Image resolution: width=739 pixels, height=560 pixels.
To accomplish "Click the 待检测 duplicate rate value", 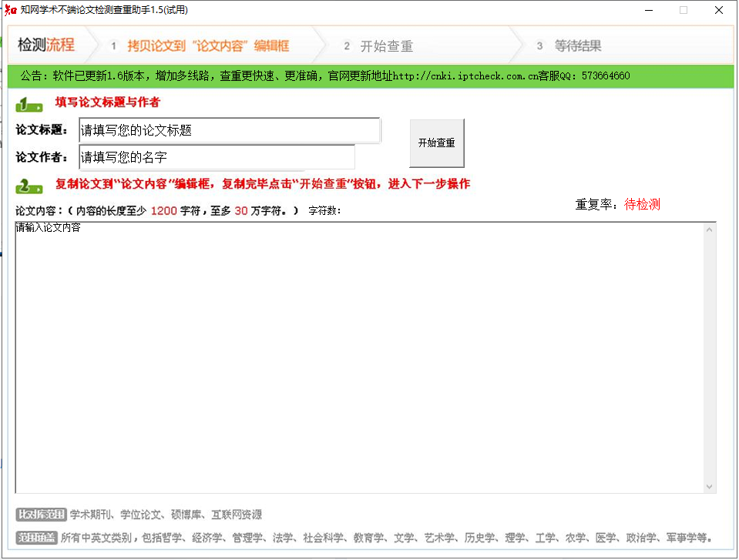I will [642, 204].
